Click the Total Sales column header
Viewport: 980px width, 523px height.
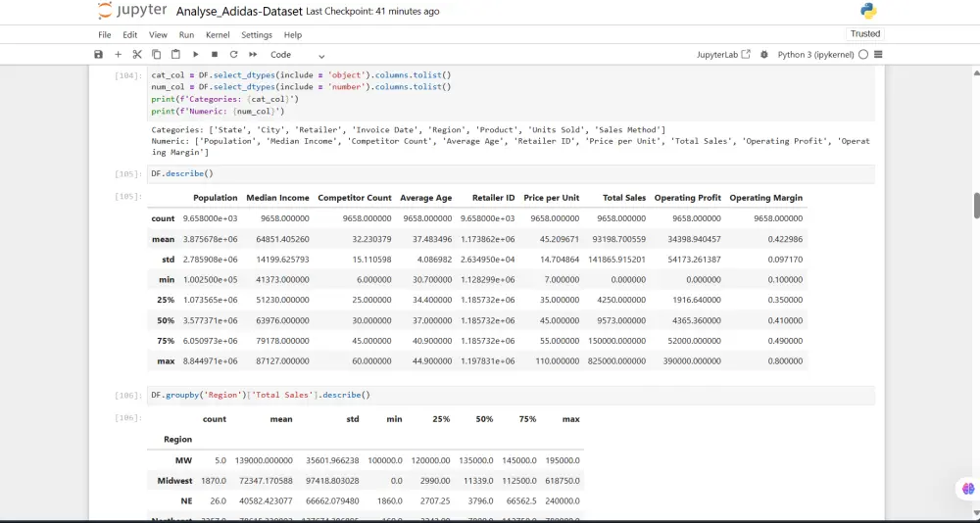[x=623, y=198]
